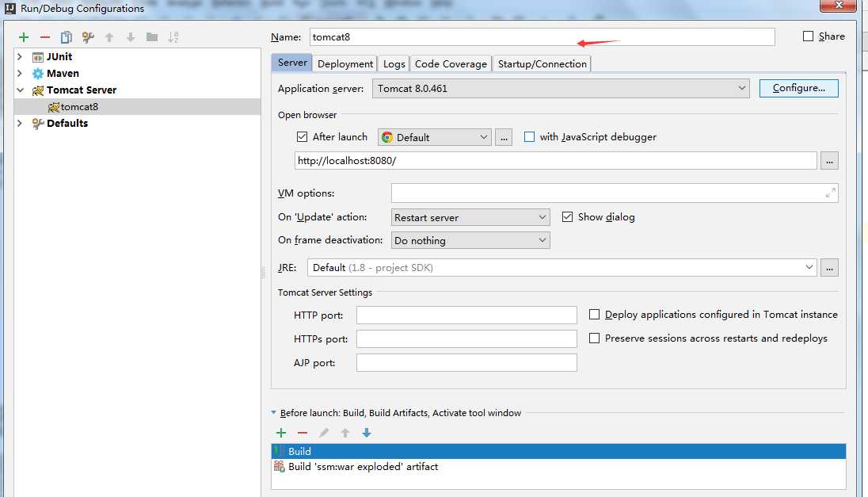868x497 pixels.
Task: Add before-launch task with green plus
Action: point(281,433)
